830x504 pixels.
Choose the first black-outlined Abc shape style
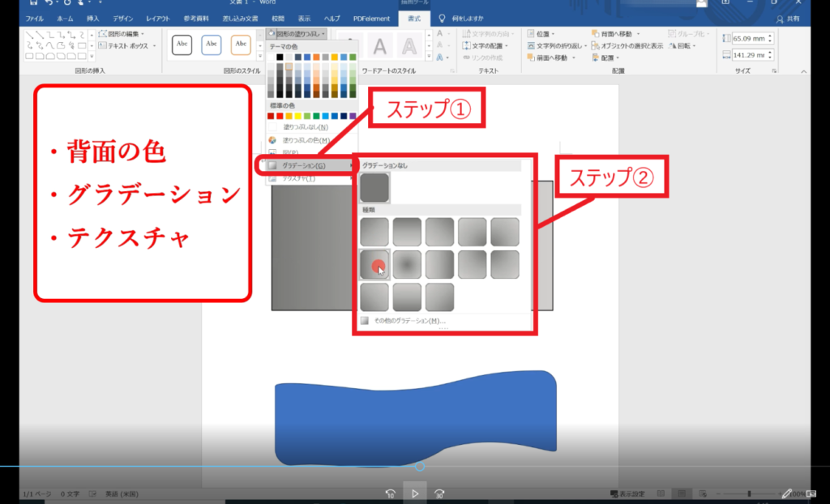[x=183, y=45]
